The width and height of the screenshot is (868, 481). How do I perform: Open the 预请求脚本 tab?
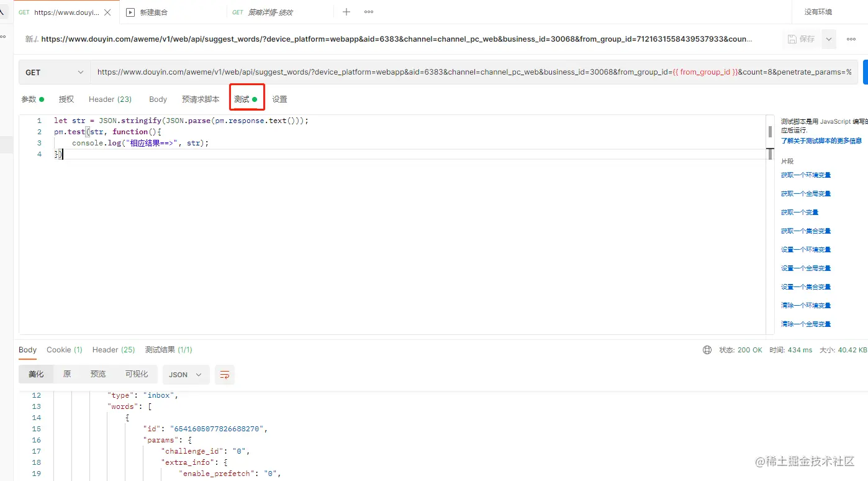(201, 99)
